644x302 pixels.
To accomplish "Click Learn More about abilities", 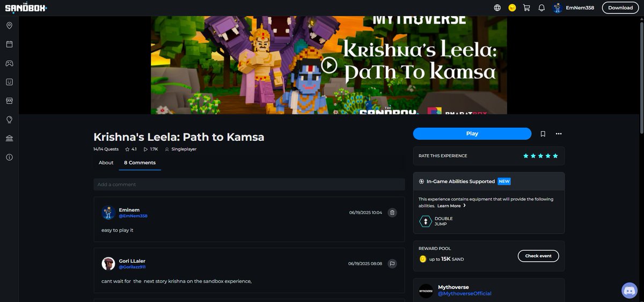I will click(451, 206).
